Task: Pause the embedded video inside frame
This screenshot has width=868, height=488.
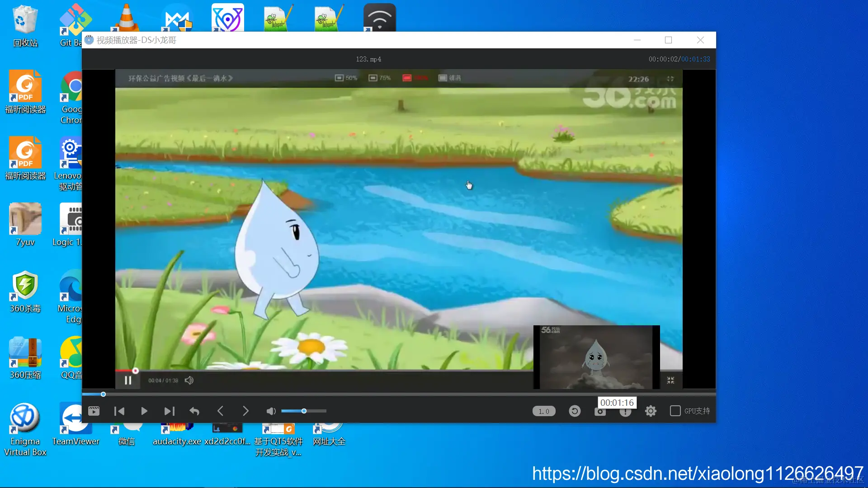Action: tap(128, 380)
